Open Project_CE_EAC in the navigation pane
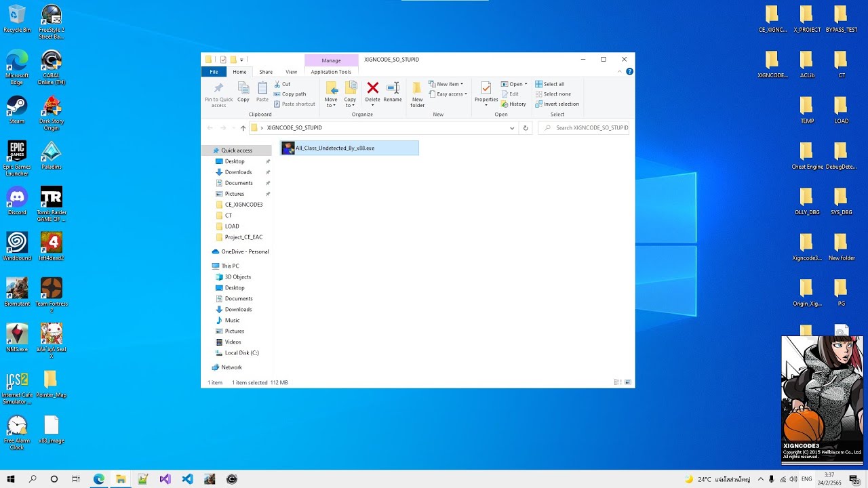 (x=243, y=237)
